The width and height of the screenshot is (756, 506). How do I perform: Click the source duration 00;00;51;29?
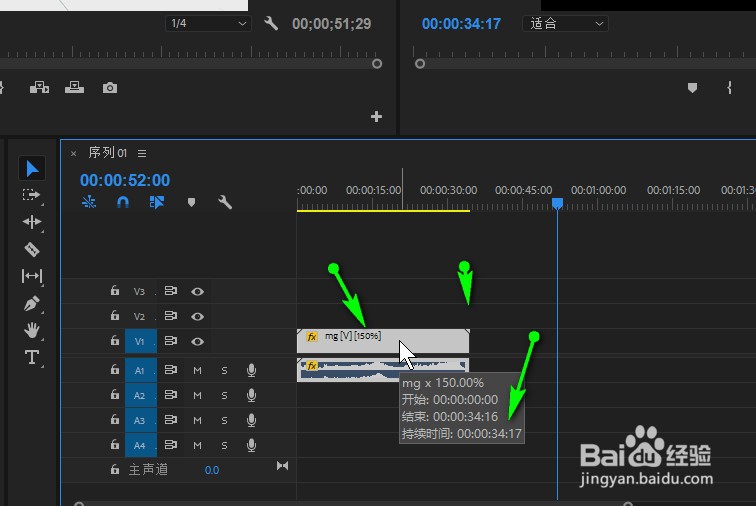[332, 24]
